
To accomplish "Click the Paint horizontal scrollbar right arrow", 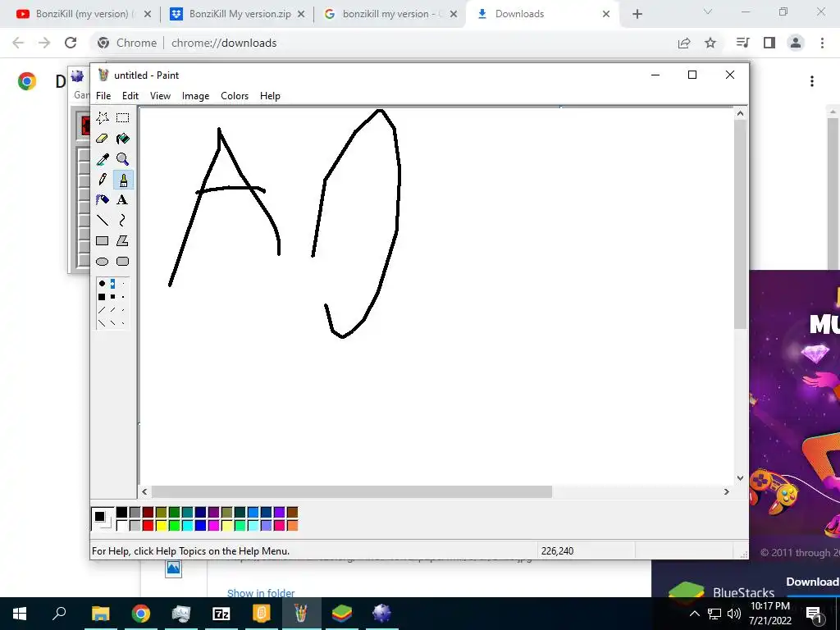I will pyautogui.click(x=727, y=491).
